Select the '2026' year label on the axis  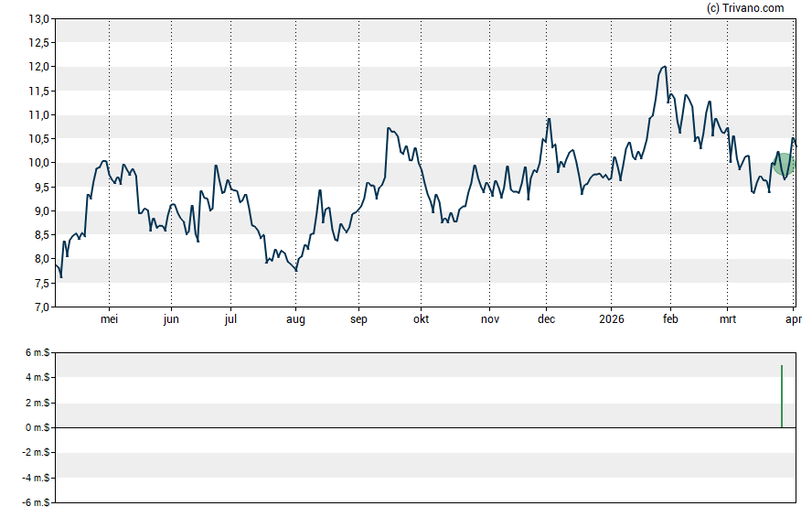click(x=611, y=319)
